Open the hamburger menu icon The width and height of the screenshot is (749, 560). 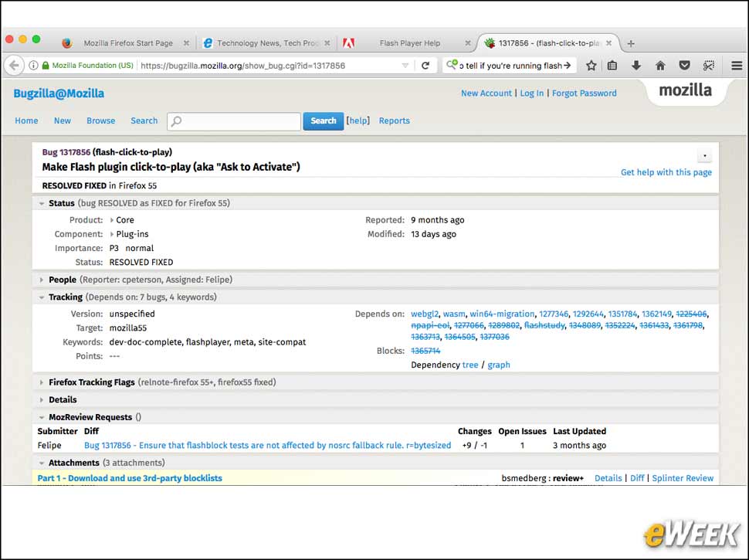[x=737, y=66]
